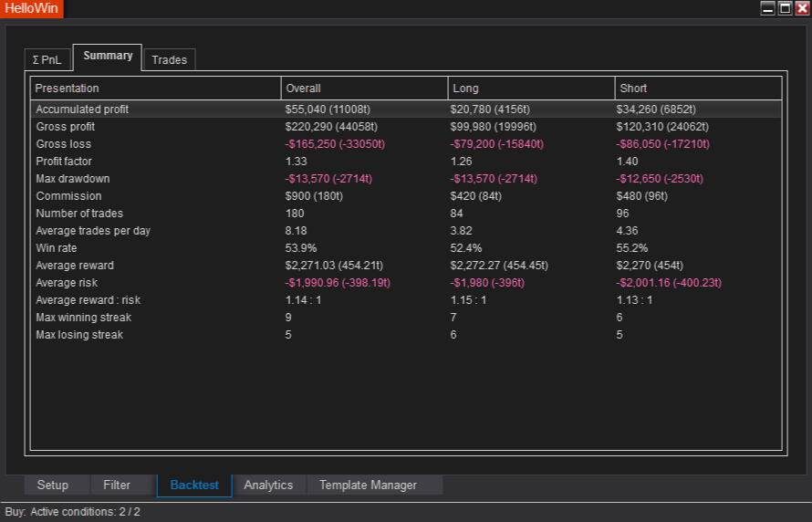Select the Summary tab
The image size is (812, 522).
point(108,56)
